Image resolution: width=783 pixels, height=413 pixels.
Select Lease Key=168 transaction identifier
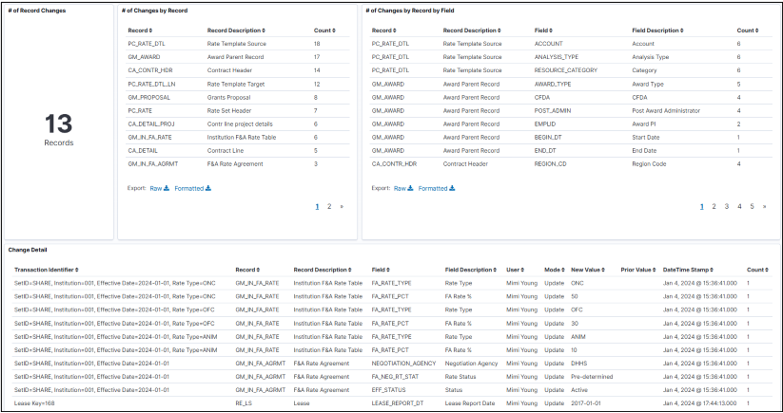(34, 403)
